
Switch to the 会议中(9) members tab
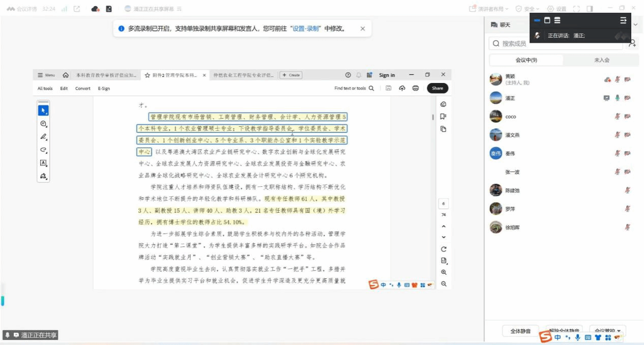pos(526,60)
